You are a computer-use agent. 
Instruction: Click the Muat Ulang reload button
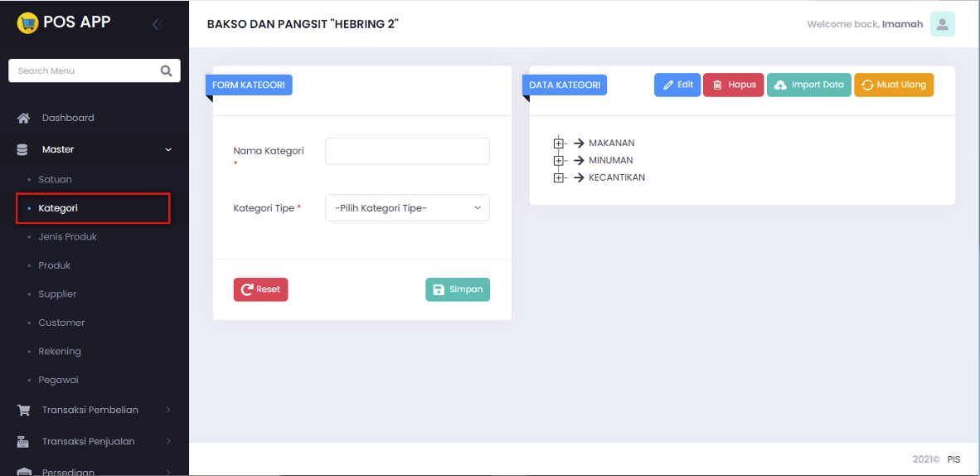click(893, 85)
